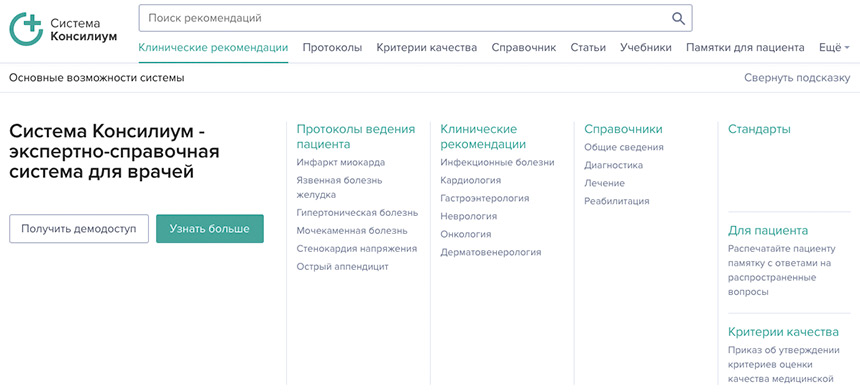Image resolution: width=860 pixels, height=392 pixels.
Task: Open Острый аппендицит protocol
Action: pyautogui.click(x=342, y=266)
